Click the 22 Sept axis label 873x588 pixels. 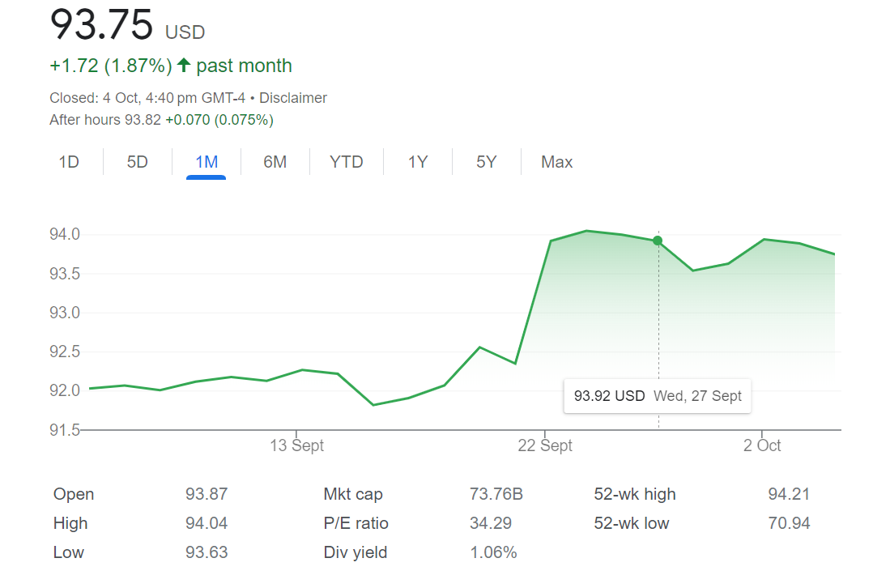pyautogui.click(x=545, y=445)
